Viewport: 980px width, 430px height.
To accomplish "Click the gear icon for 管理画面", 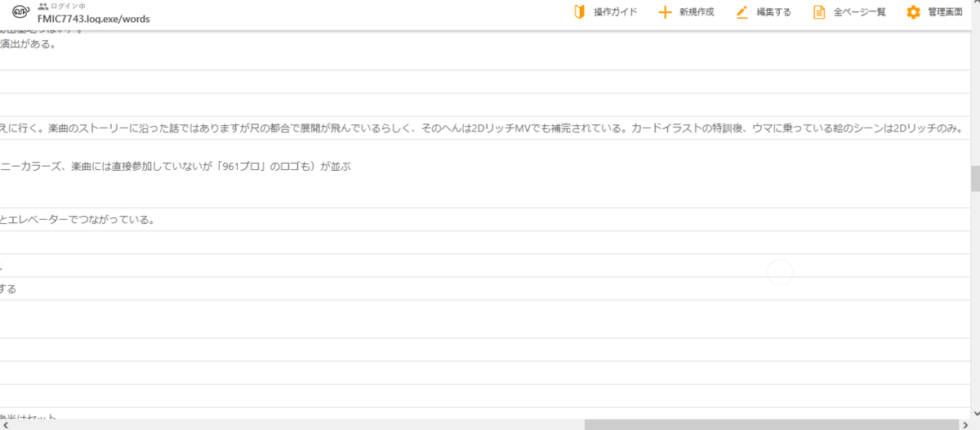I will 913,12.
